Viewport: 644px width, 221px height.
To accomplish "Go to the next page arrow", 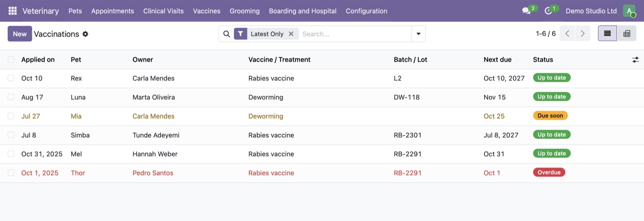I will coord(582,34).
